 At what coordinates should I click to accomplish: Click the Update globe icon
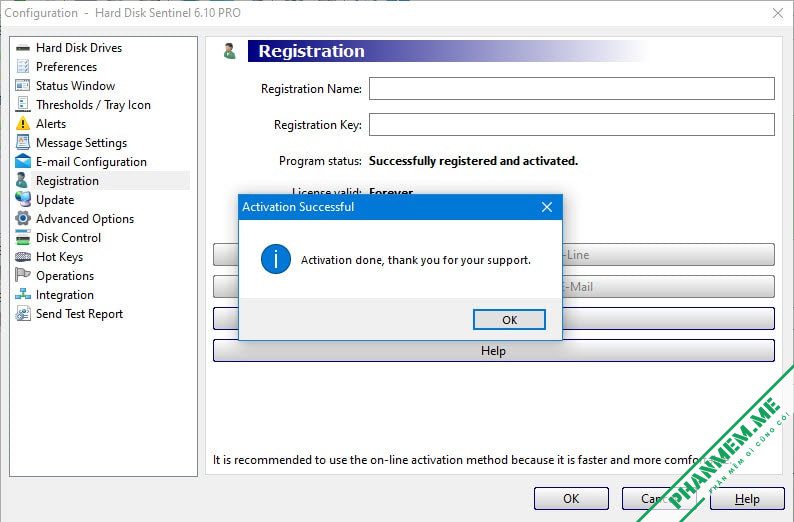click(23, 199)
